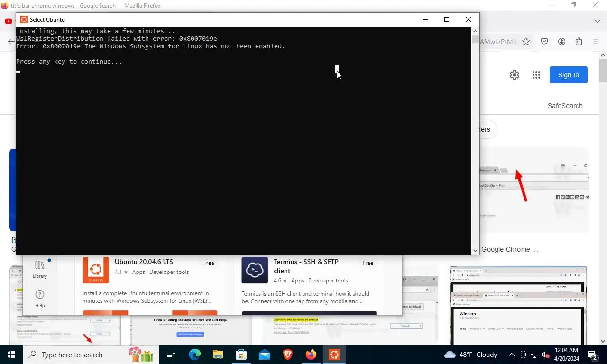This screenshot has width=607, height=364.
Task: Click the Firefox back arrow
Action: tap(11, 42)
